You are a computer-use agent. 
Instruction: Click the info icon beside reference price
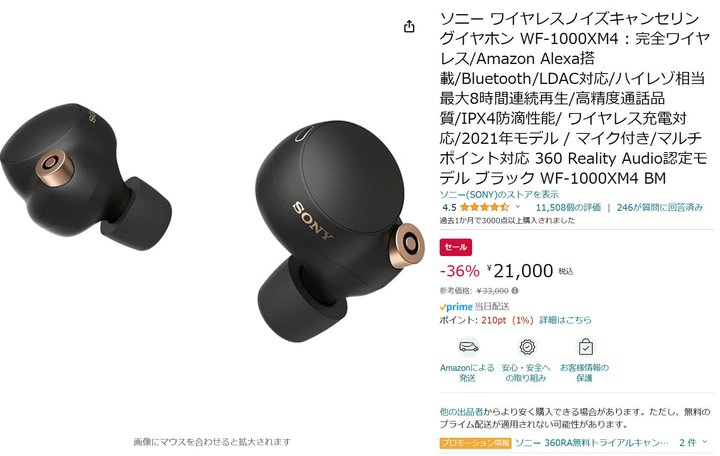click(x=515, y=291)
